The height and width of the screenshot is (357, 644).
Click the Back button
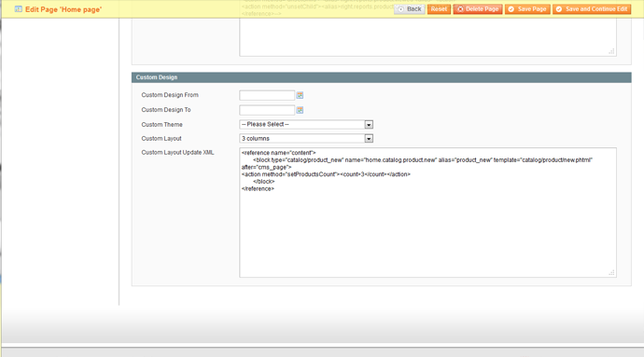click(x=410, y=9)
